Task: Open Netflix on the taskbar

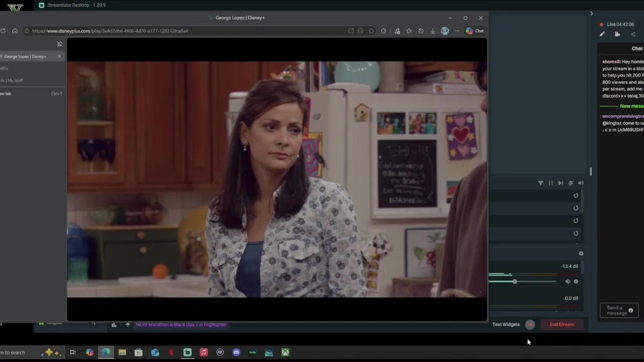Action: point(171,352)
